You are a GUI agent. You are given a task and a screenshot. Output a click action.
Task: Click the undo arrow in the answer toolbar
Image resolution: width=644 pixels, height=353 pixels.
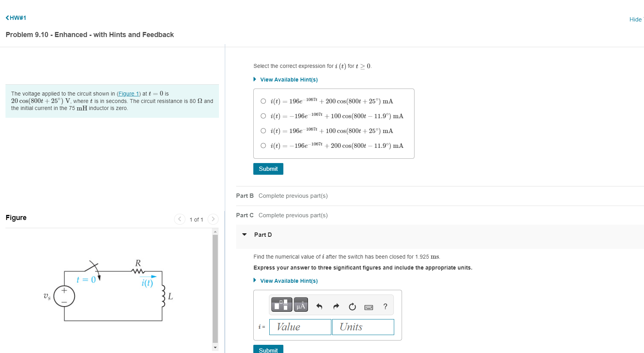pyautogui.click(x=319, y=307)
